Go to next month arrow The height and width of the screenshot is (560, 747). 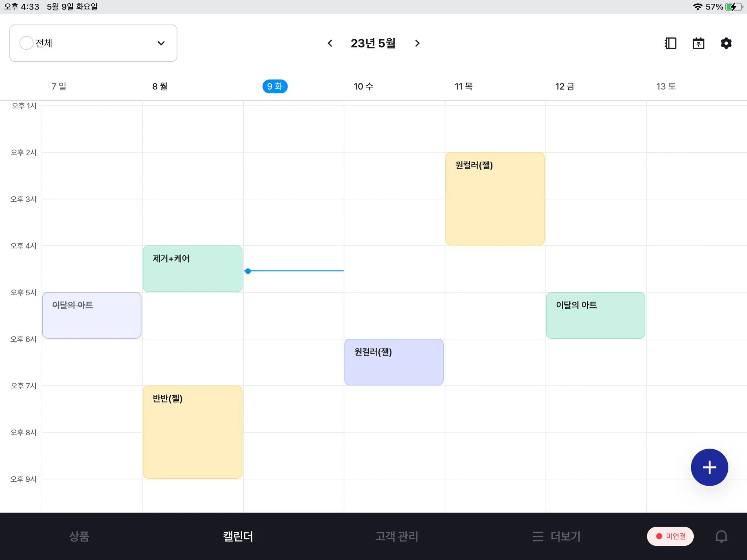417,43
